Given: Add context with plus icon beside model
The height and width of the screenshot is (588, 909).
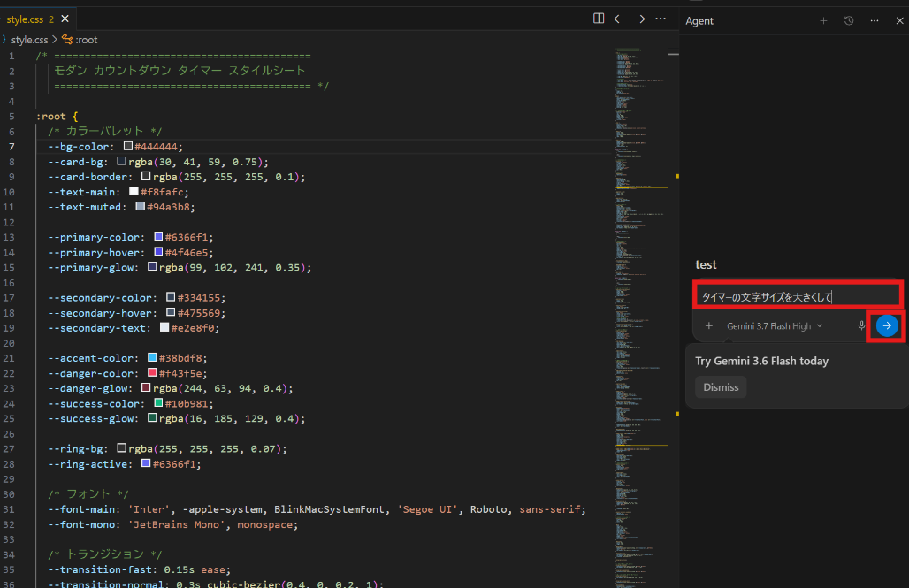Looking at the screenshot, I should pyautogui.click(x=708, y=326).
